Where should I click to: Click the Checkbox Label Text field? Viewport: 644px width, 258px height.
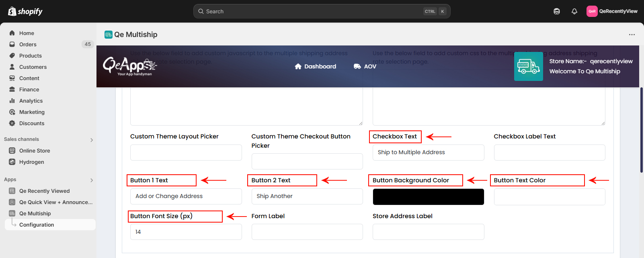pyautogui.click(x=550, y=153)
